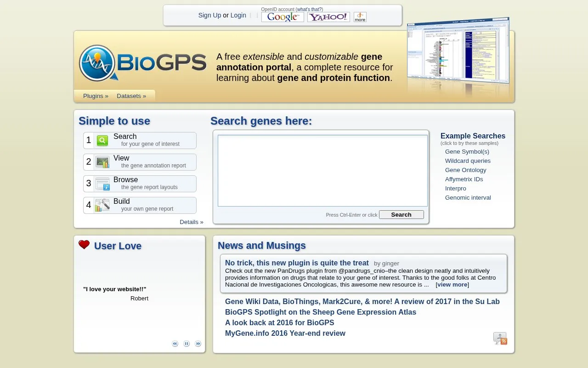Open the Sheep Gene Expression Atlas article

(x=321, y=312)
